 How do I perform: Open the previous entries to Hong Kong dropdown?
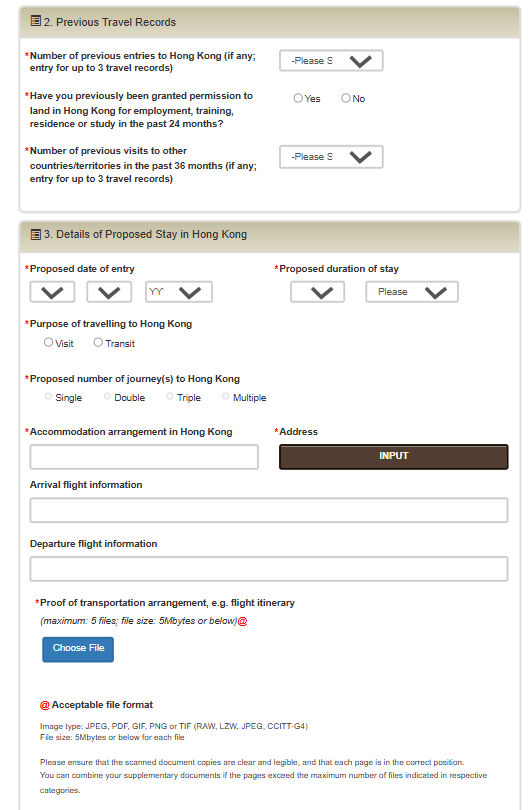click(x=331, y=61)
